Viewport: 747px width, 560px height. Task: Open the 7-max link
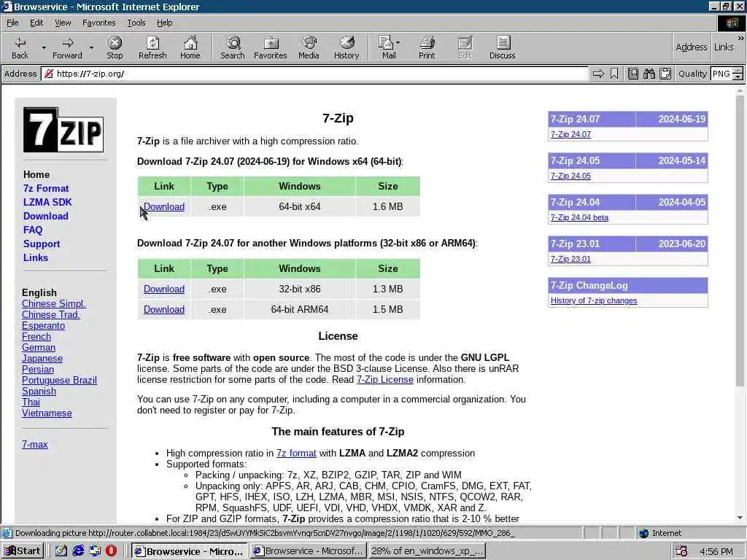click(x=35, y=444)
